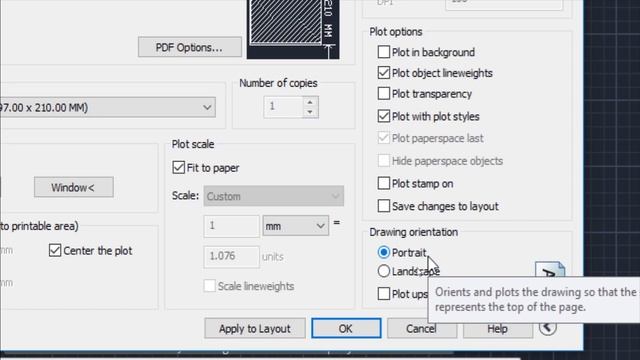Toggle Plot with plot styles checkbox
Image resolution: width=640 pixels, height=360 pixels.
(x=384, y=116)
